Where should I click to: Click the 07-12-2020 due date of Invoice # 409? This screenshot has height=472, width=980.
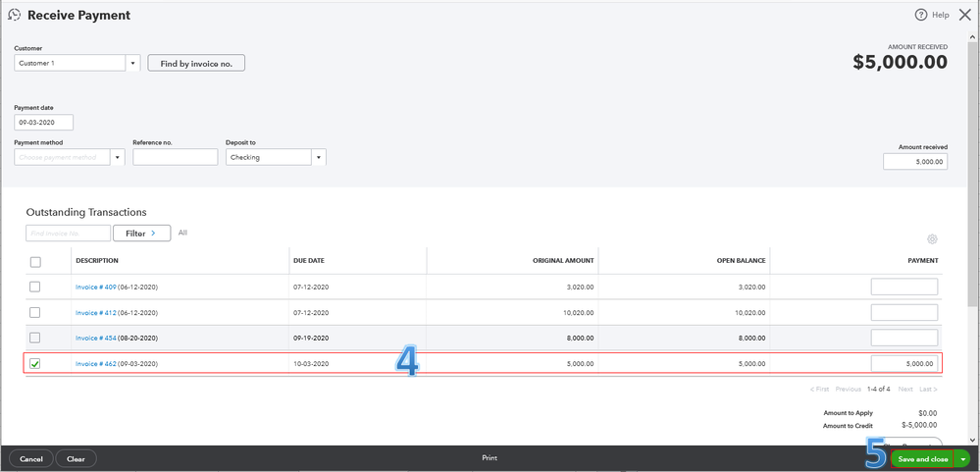[311, 287]
